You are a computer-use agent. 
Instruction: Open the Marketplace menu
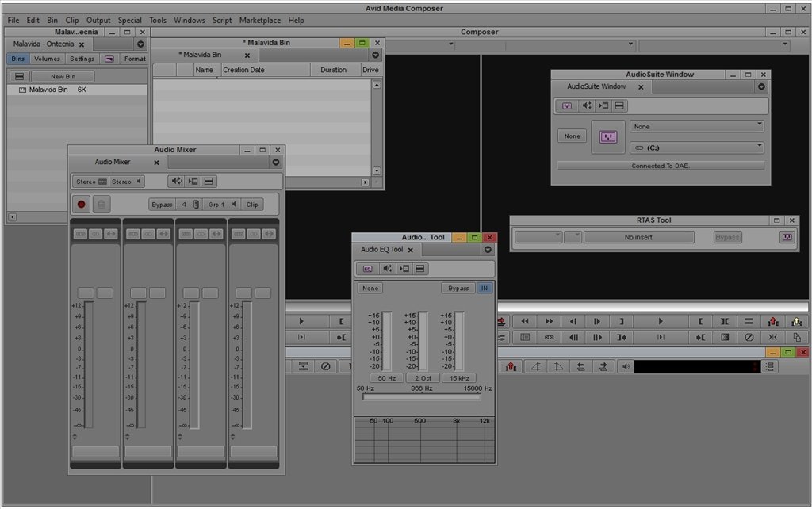(x=260, y=20)
